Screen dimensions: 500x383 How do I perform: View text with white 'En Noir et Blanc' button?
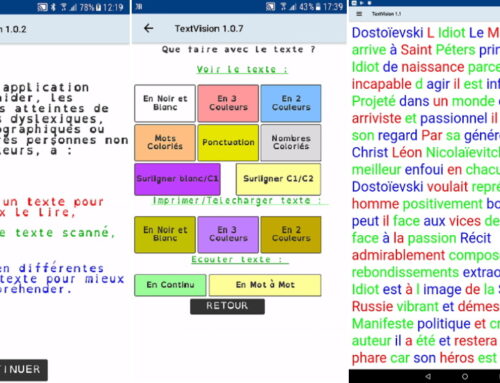165,103
